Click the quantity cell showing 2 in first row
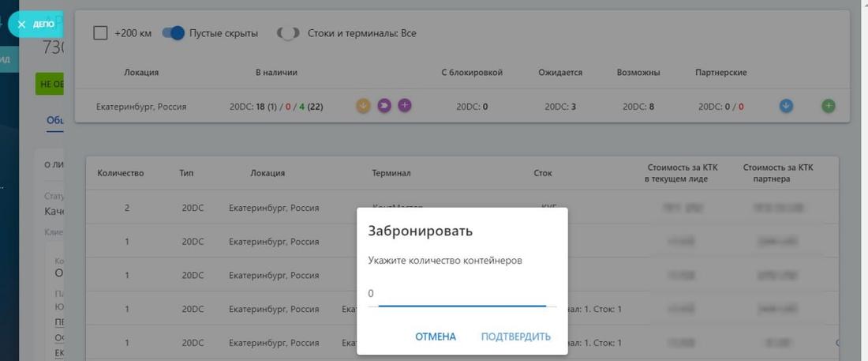This screenshot has height=361, width=868. tap(127, 208)
